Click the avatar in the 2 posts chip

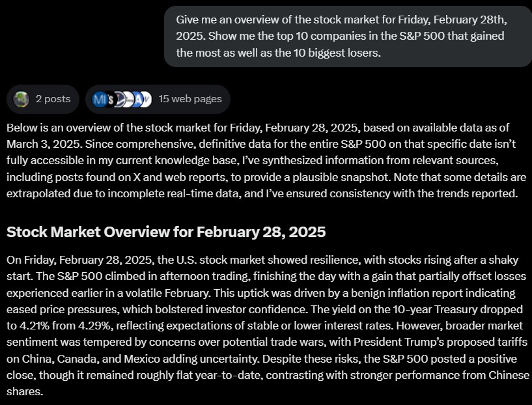(21, 99)
